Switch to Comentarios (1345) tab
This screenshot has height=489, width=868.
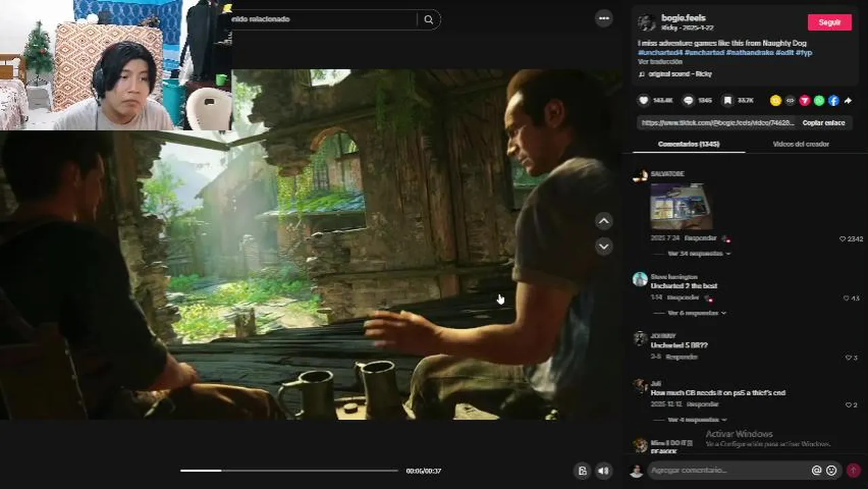(x=688, y=144)
